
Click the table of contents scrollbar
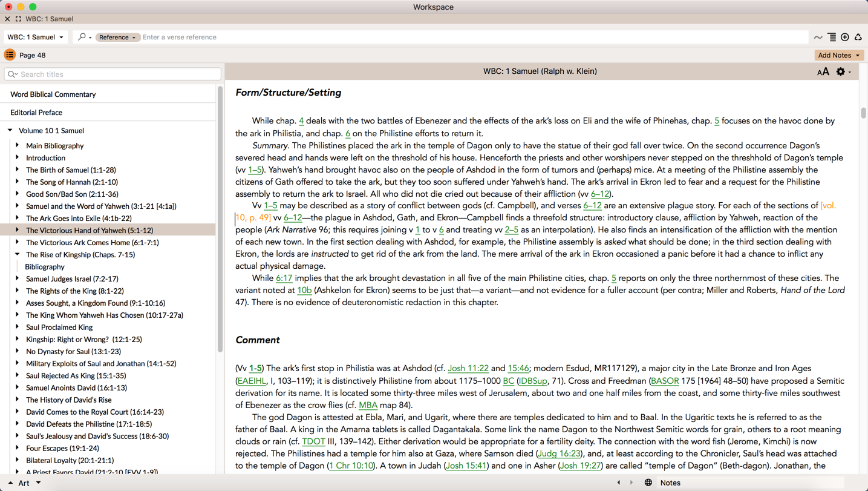(x=220, y=219)
